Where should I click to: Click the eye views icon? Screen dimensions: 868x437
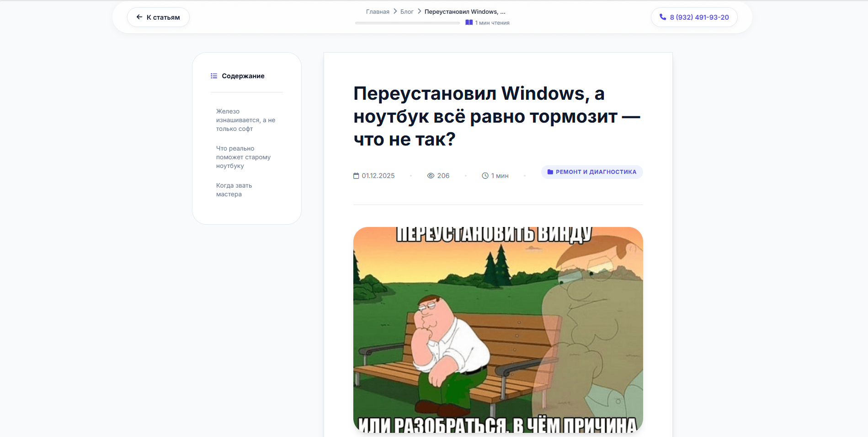(431, 176)
